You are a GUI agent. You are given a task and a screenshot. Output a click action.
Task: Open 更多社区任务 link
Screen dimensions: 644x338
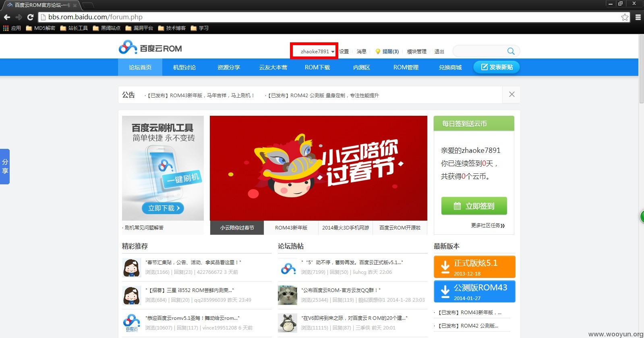488,225
